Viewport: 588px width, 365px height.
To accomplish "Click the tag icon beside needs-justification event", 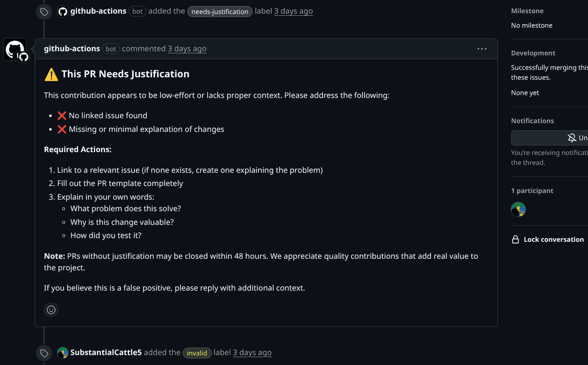I will (x=44, y=12).
